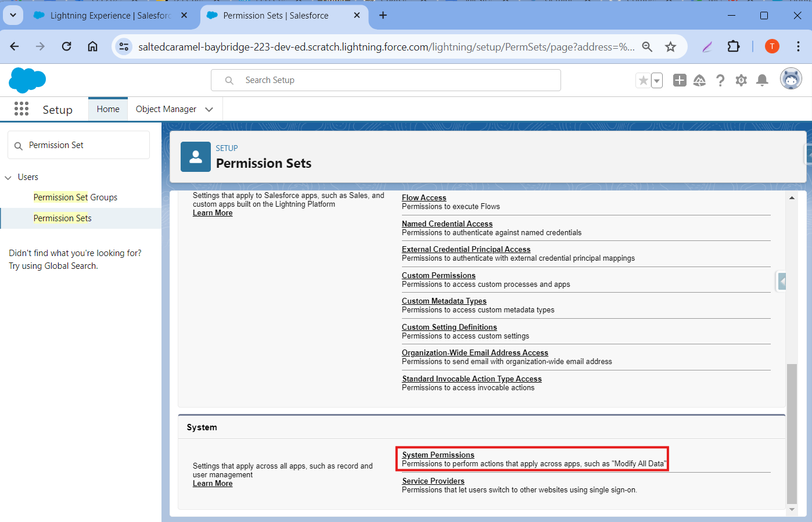Image resolution: width=812 pixels, height=522 pixels.
Task: Open the Favorites list dropdown arrow
Action: click(657, 81)
